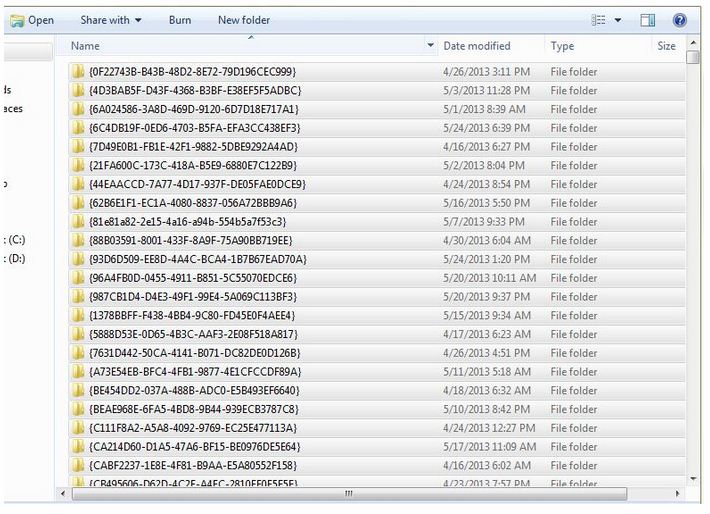Select folder {CA214D60-D1A5-47A6-BF15-BE0976DE5E64}
The width and height of the screenshot is (710, 514).
194,447
